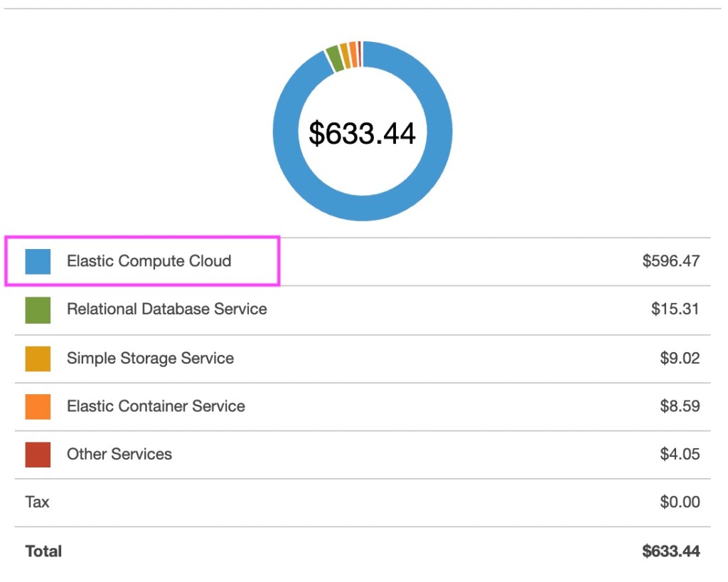Click the Tax row label
728x582 pixels.
(37, 502)
